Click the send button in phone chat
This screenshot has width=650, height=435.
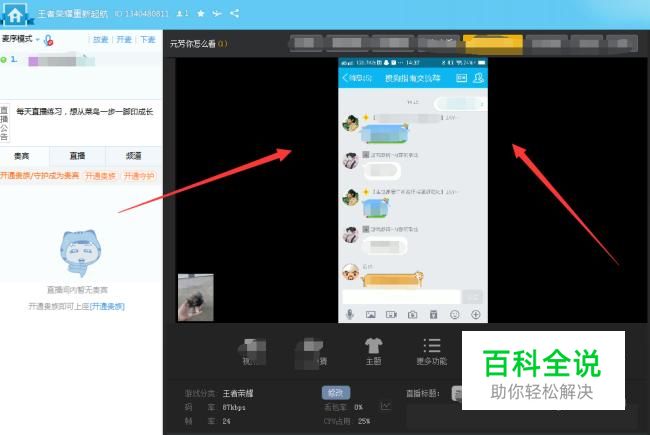pos(473,297)
